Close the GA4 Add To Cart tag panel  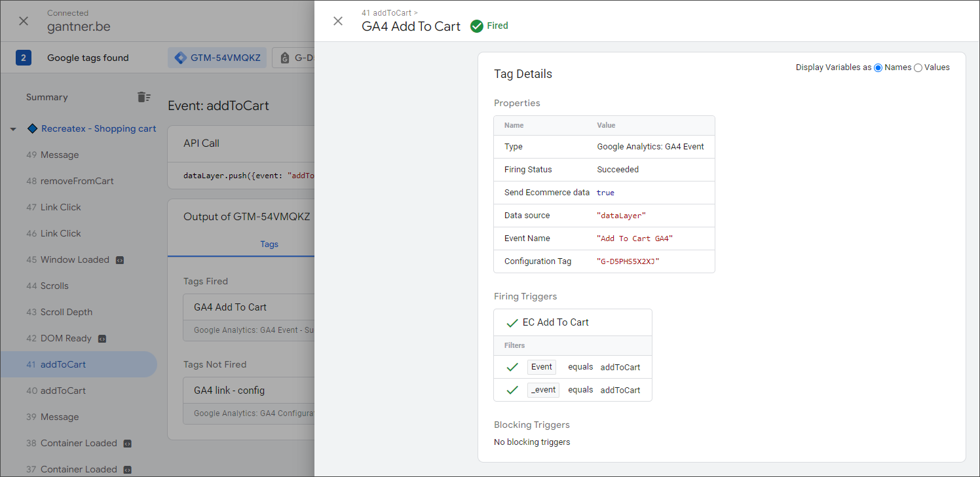pos(338,21)
